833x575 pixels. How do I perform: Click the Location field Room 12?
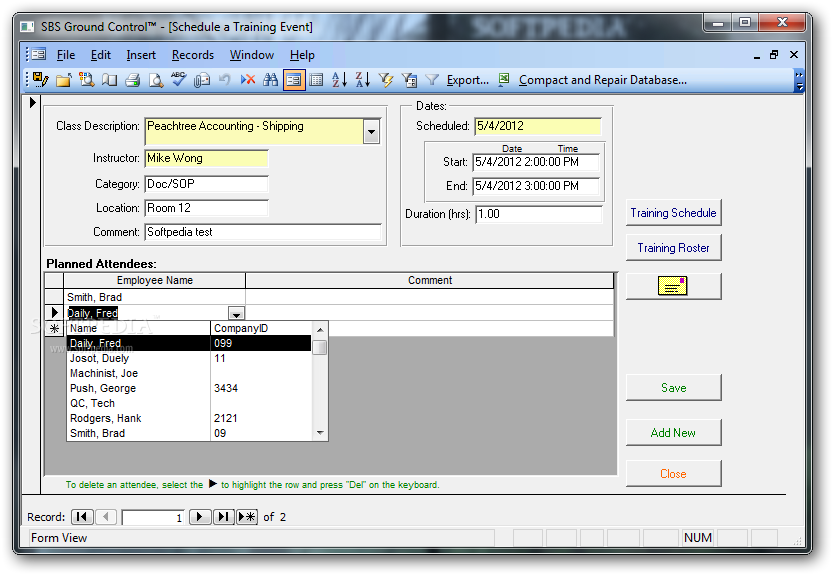[x=206, y=208]
